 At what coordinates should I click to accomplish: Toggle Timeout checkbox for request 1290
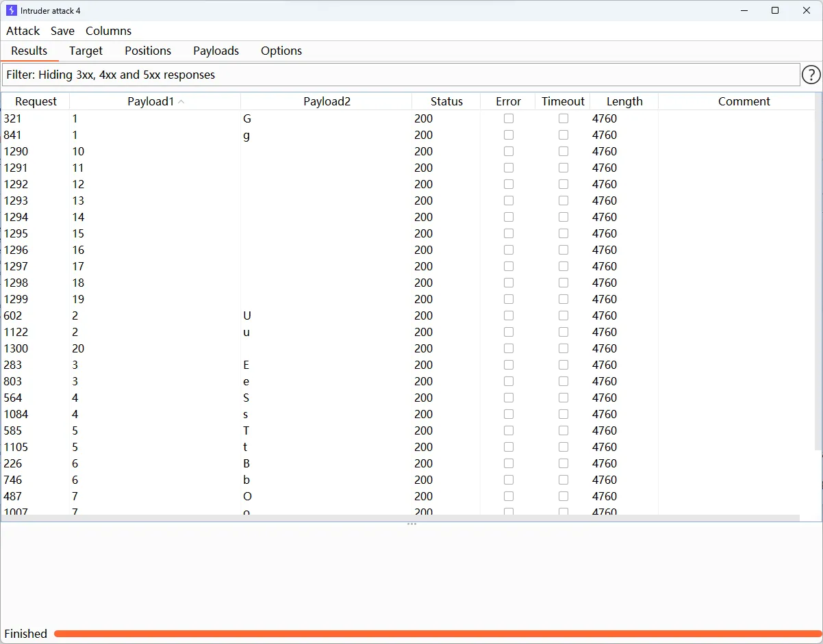(x=563, y=151)
